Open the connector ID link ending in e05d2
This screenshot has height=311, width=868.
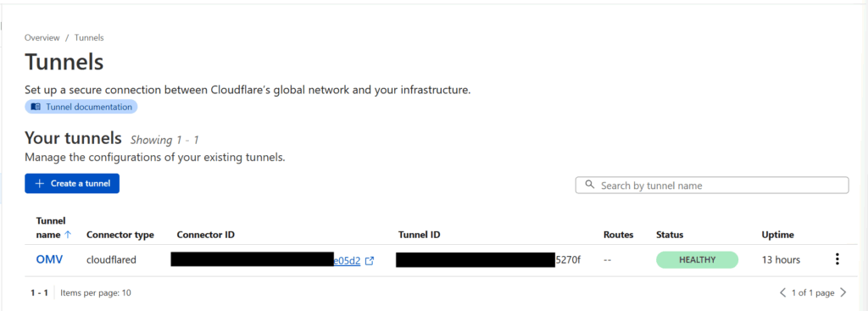347,261
